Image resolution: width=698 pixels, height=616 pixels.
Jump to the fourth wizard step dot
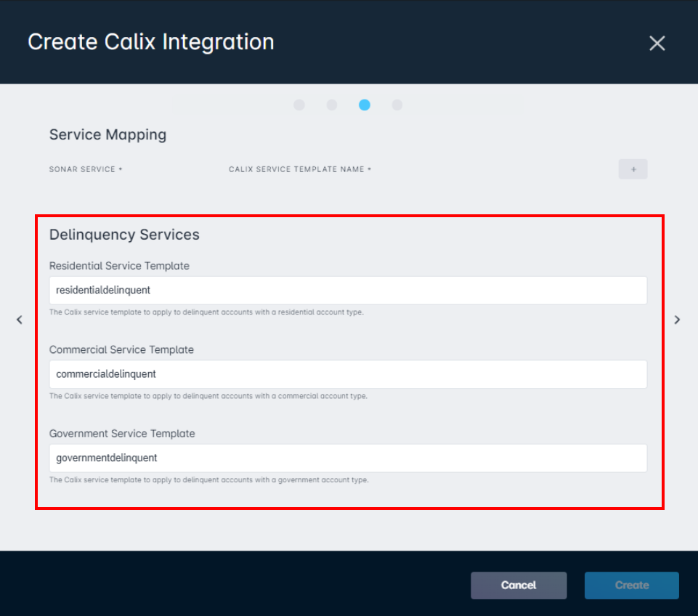click(397, 105)
